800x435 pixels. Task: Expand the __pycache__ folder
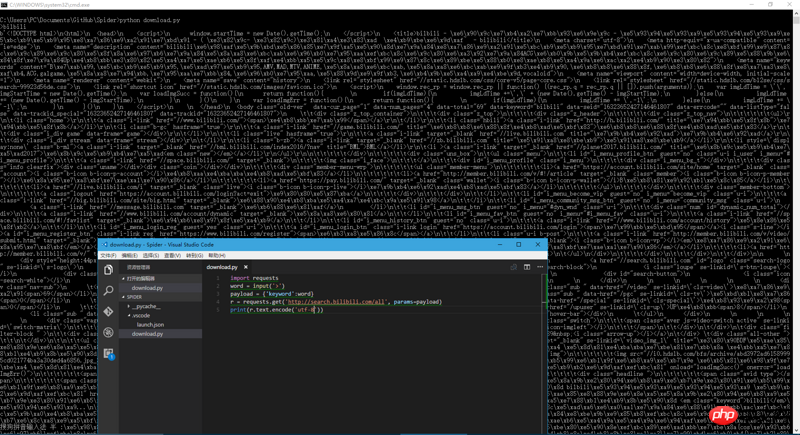[x=145, y=306]
